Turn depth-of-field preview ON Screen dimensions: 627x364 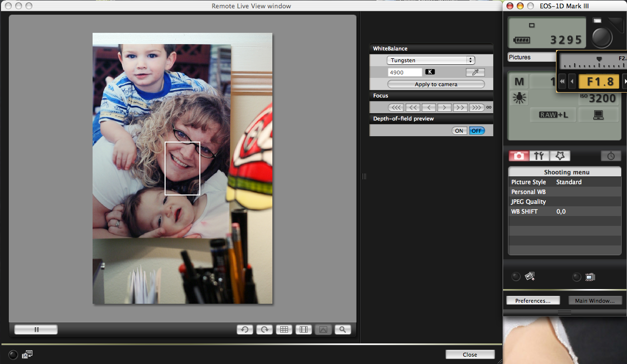tap(459, 131)
